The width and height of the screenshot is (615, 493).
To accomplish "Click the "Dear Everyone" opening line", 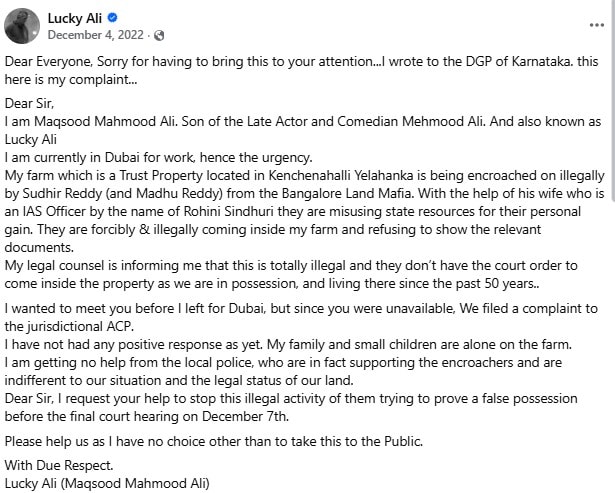I will click(40, 61).
